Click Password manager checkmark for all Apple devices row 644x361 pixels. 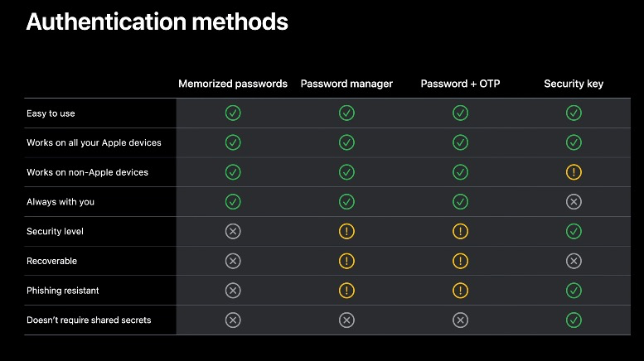tap(346, 142)
